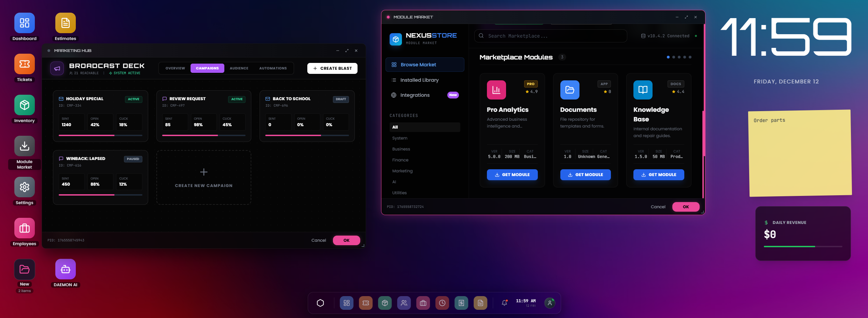Image resolution: width=868 pixels, height=318 pixels.
Task: Open Integrations in the Module Market sidebar
Action: [415, 95]
